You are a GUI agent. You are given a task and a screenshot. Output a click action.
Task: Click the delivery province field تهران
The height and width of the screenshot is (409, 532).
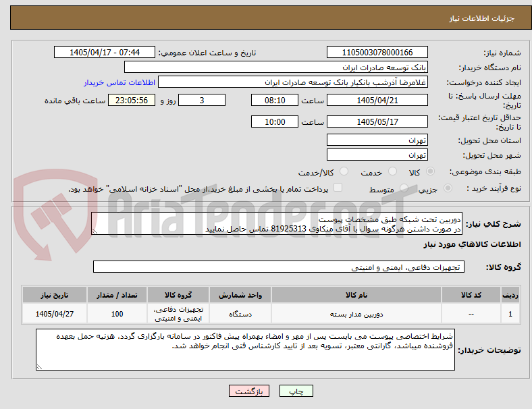(377, 140)
